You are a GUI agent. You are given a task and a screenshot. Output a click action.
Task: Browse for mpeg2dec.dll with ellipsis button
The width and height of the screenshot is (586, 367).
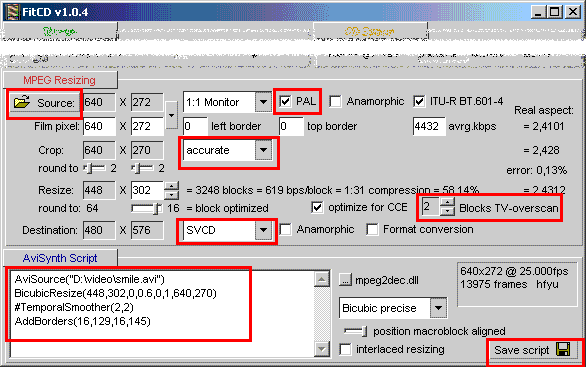point(345,280)
